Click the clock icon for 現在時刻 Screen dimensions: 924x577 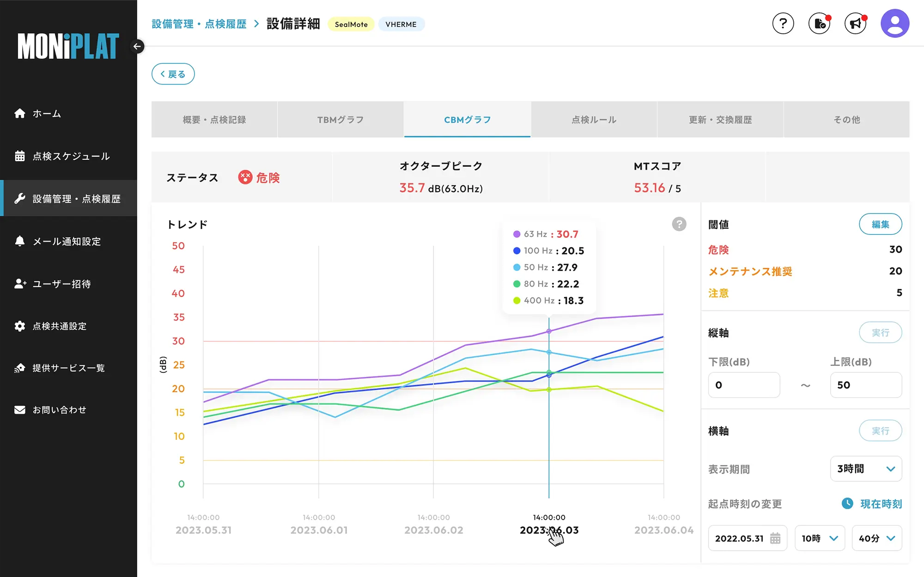pyautogui.click(x=847, y=504)
